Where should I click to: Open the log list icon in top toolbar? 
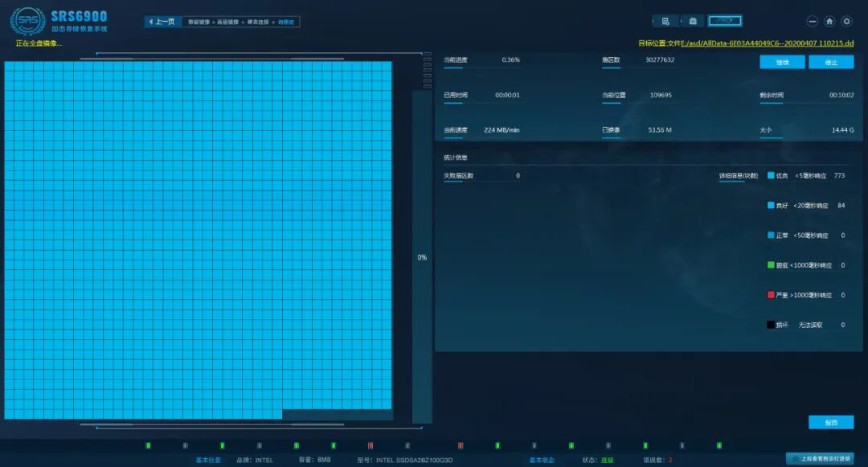point(665,21)
